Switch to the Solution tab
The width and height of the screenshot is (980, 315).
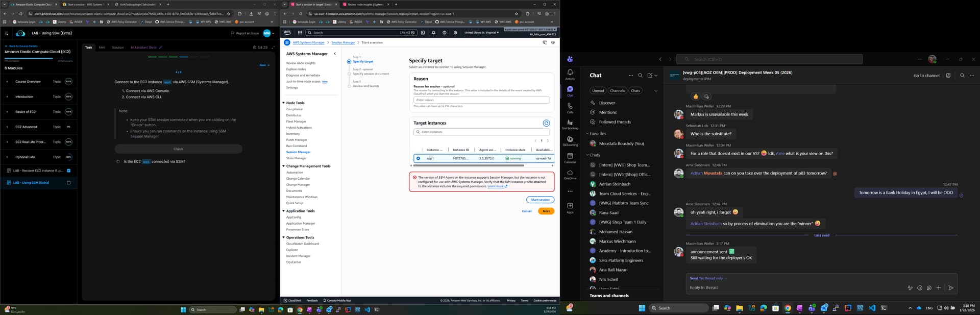[117, 47]
